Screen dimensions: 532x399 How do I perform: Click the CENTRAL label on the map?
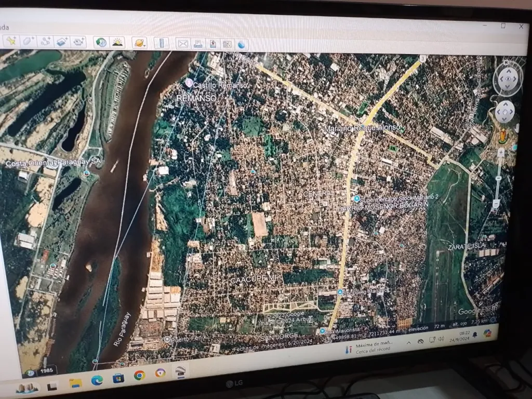pos(318,193)
